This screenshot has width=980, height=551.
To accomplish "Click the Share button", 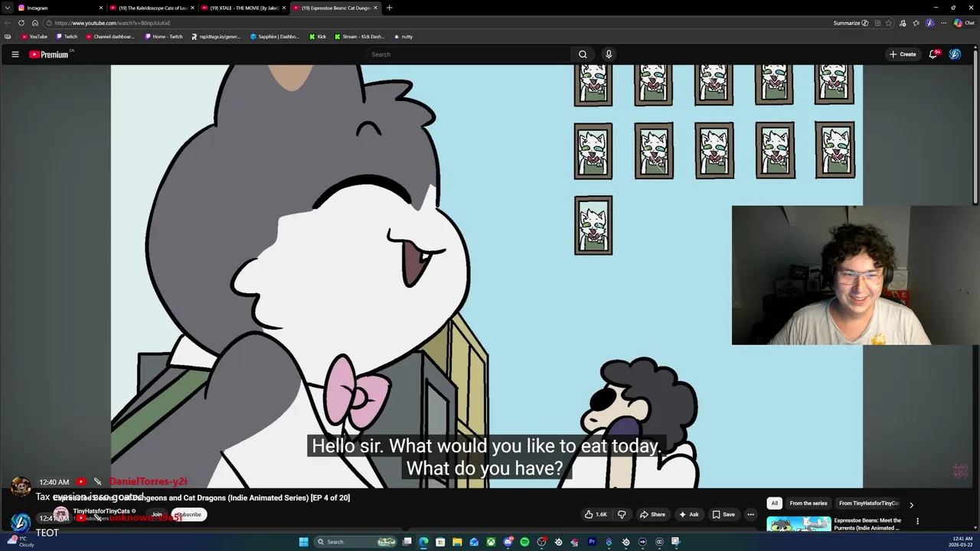I will tap(652, 514).
